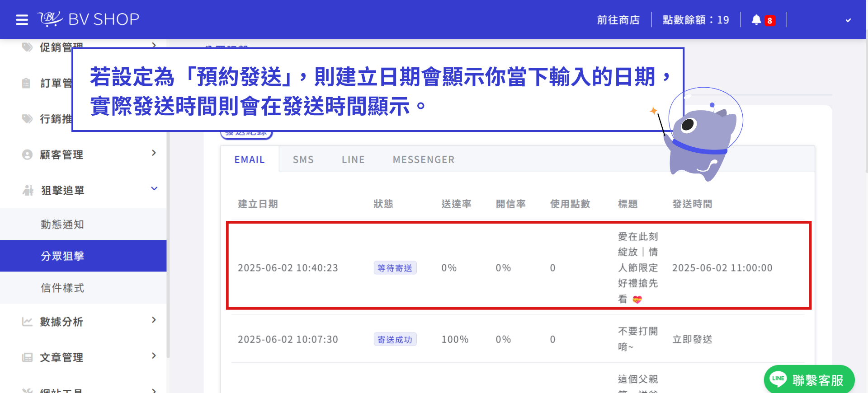The width and height of the screenshot is (868, 393).
Task: Open the notification bell
Action: point(756,20)
